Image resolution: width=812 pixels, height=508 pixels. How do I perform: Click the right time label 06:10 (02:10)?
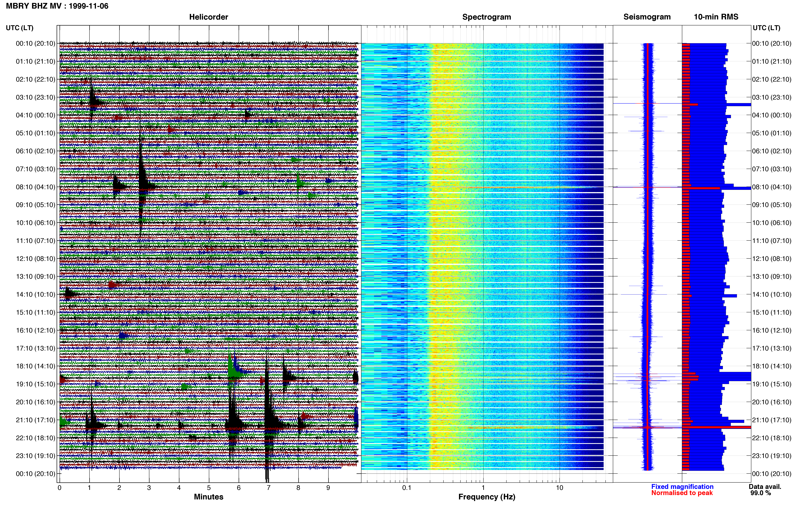click(772, 151)
